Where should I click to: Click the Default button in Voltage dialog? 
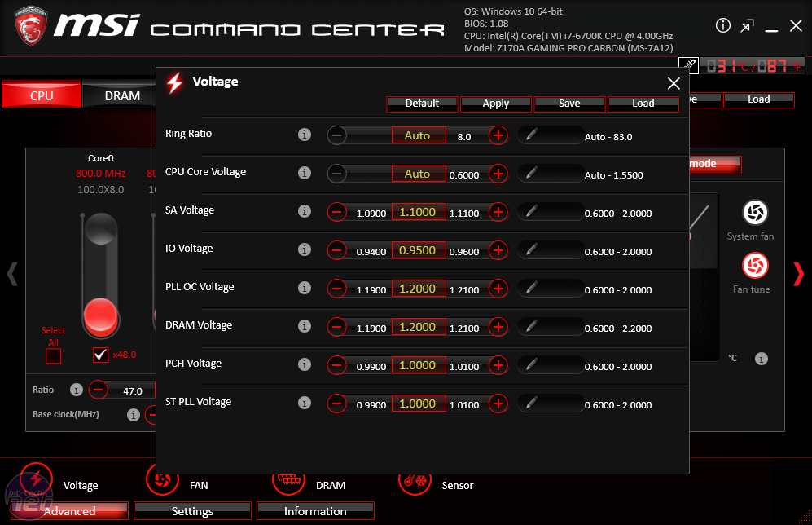pyautogui.click(x=422, y=104)
